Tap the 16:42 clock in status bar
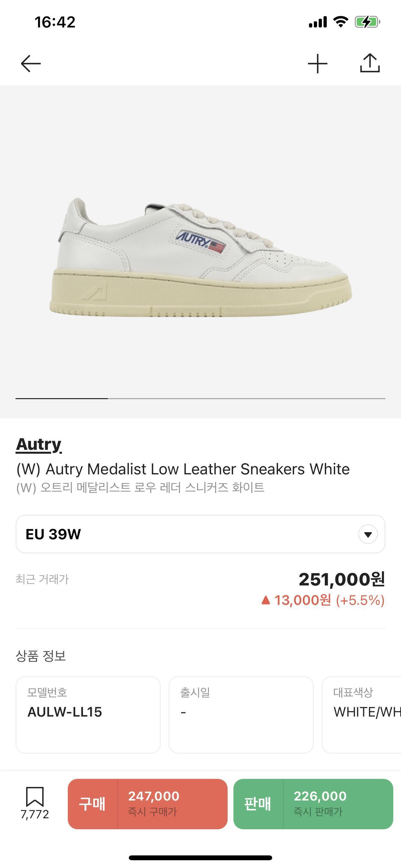Screen dimensions: 401x868 [x=55, y=22]
